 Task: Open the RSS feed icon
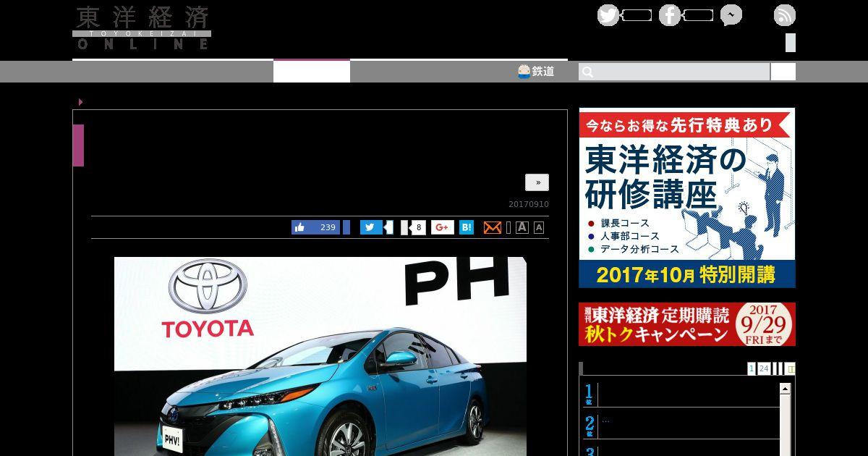[x=785, y=15]
